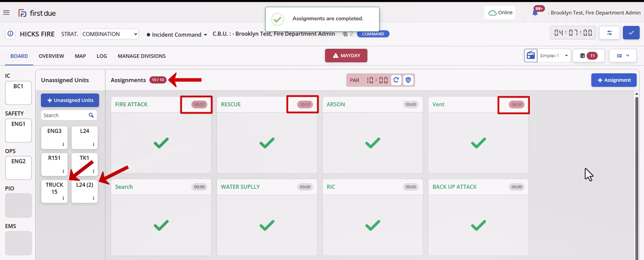Click the green check on RIC card

tap(373, 225)
